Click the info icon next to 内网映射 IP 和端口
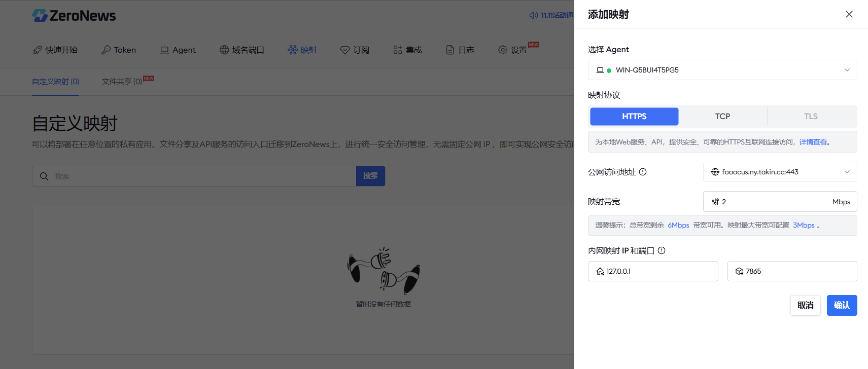The image size is (868, 369). point(662,250)
